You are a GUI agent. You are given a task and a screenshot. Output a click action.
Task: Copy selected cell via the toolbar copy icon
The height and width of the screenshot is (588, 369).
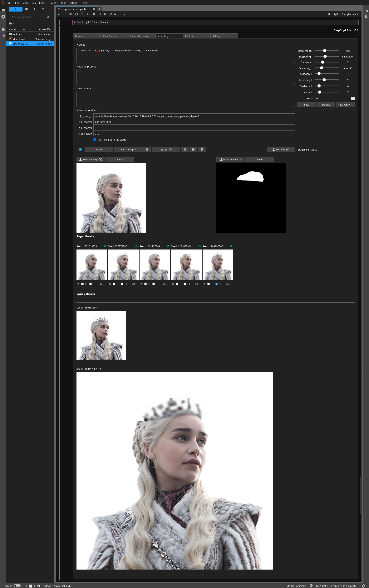click(x=76, y=14)
